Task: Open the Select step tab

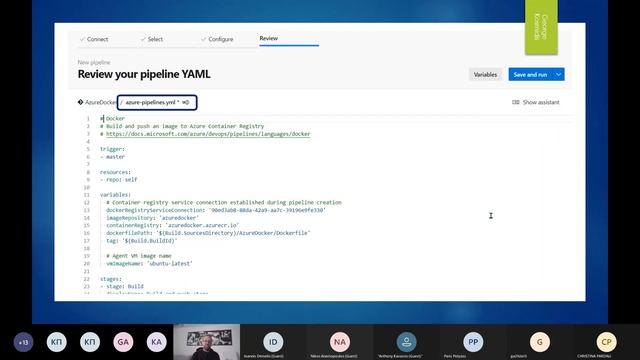Action: [x=151, y=39]
